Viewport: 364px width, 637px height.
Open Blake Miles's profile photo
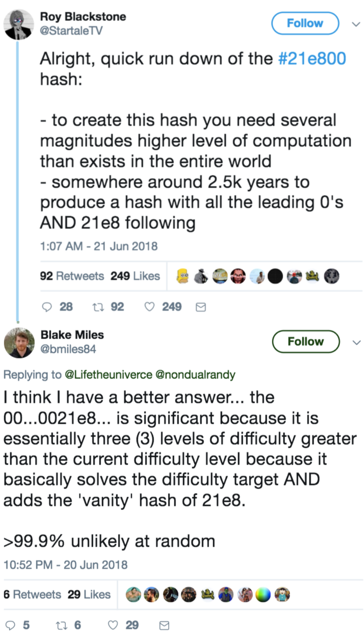coord(19,343)
